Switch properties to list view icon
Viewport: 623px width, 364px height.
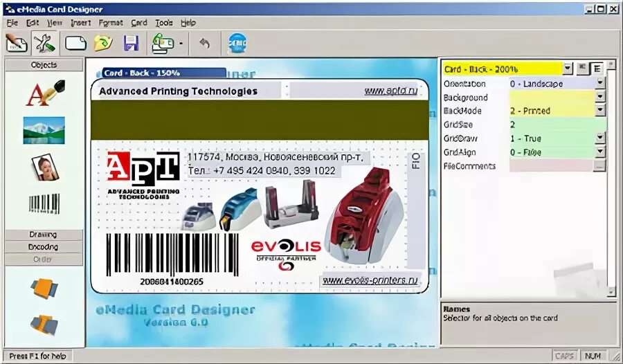click(597, 69)
